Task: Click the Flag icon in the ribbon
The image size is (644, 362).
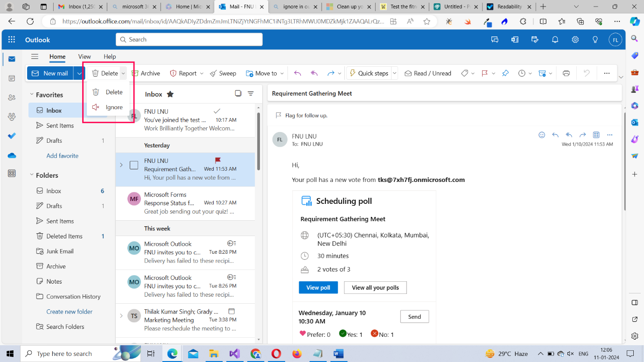Action: pyautogui.click(x=484, y=73)
